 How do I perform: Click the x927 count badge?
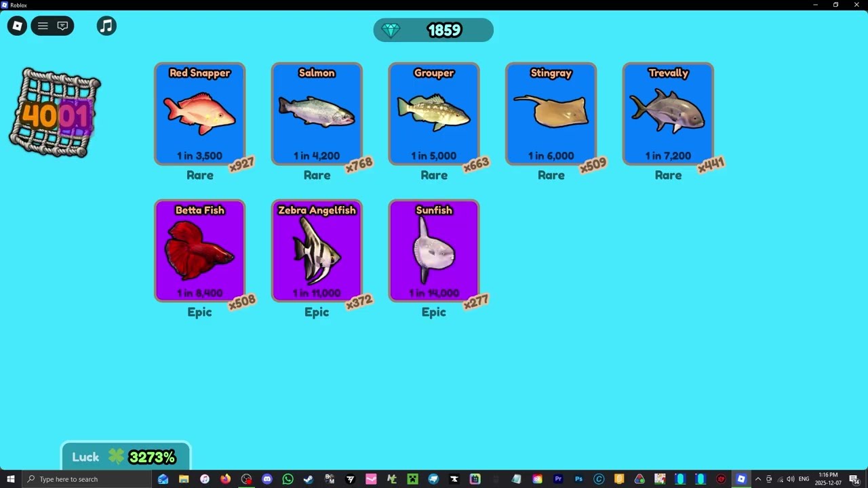[x=242, y=165]
